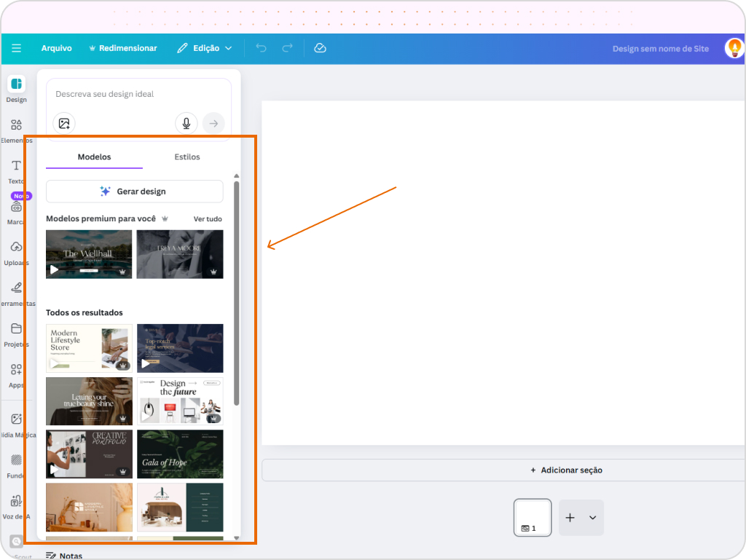Click the add image icon in the prompt box
746x560 pixels.
(x=64, y=123)
